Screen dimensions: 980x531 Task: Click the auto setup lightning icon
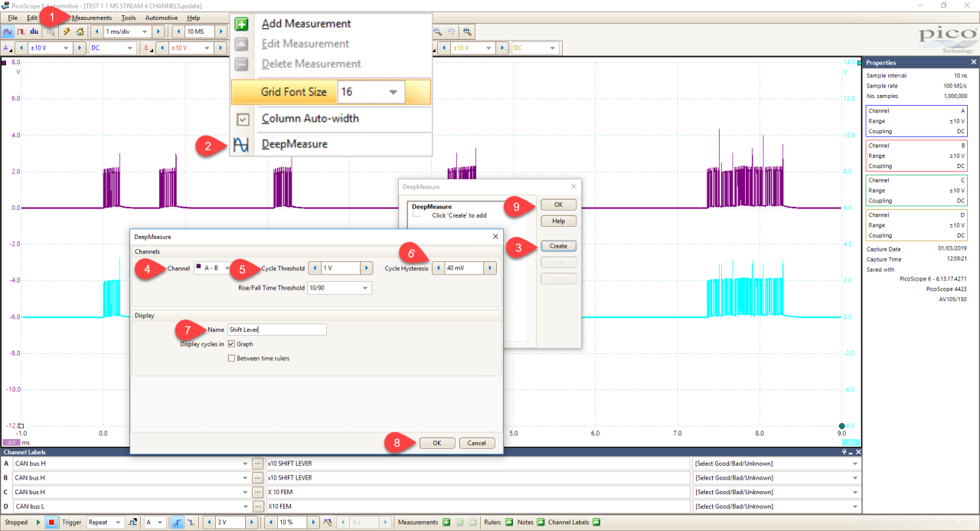[67, 31]
